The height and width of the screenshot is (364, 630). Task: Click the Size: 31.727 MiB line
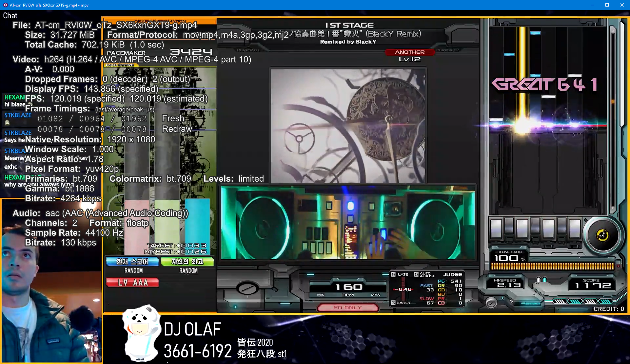click(60, 35)
